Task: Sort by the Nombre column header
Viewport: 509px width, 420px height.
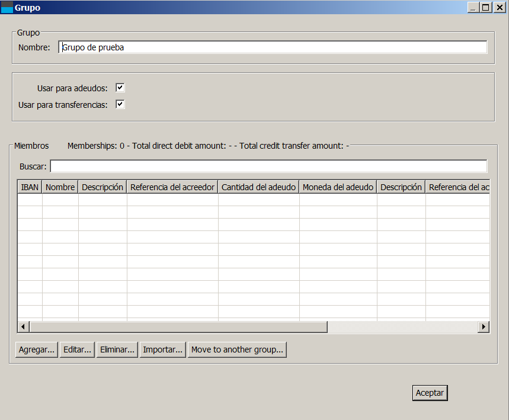Action: (60, 187)
